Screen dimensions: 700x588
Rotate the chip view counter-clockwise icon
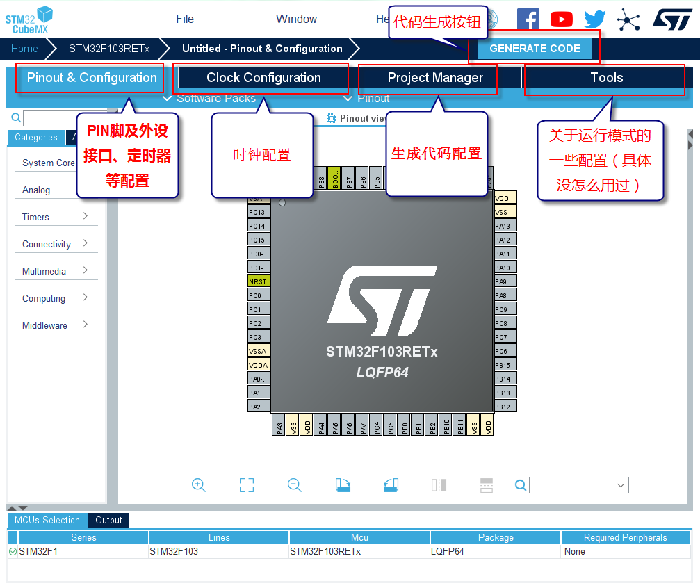coord(391,485)
